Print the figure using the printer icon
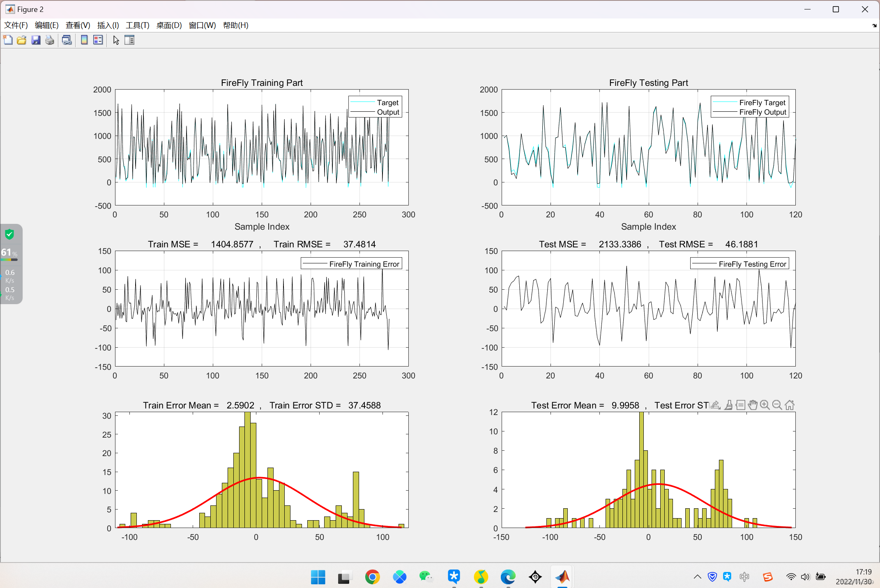The width and height of the screenshot is (880, 588). tap(50, 40)
